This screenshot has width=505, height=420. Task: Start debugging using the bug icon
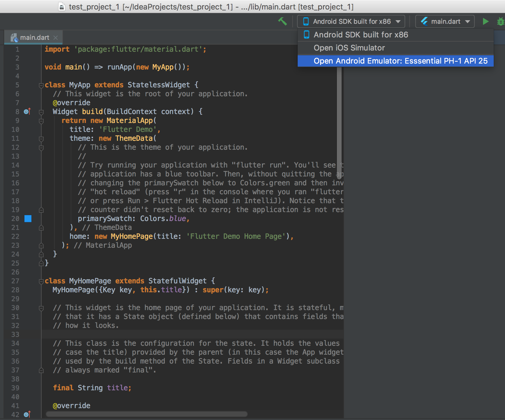click(501, 21)
